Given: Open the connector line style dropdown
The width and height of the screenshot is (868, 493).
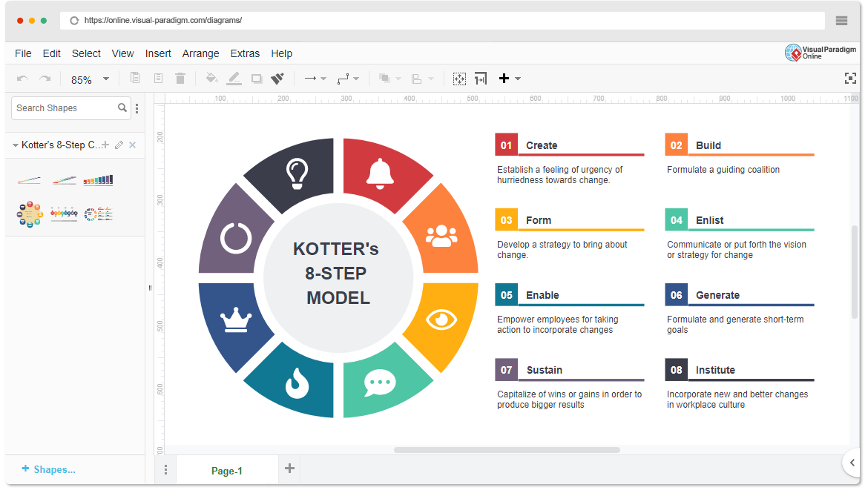Looking at the screenshot, I should coord(349,78).
